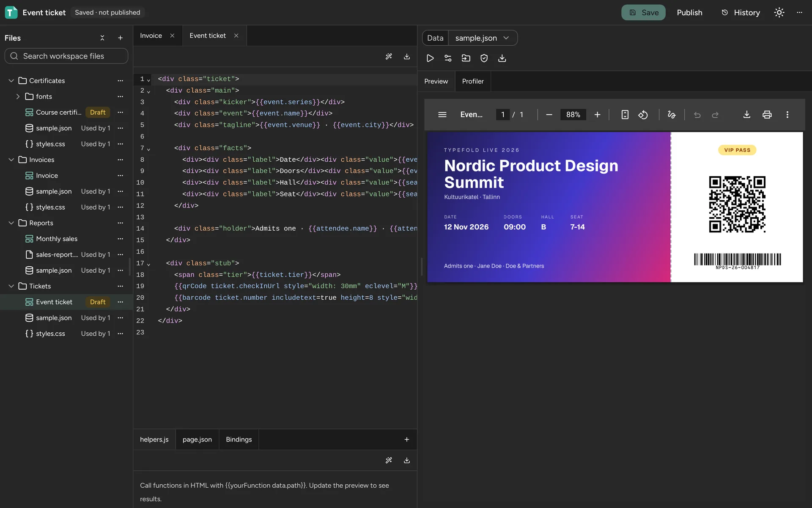
Task: Zoom in the PDF preview
Action: 597,115
